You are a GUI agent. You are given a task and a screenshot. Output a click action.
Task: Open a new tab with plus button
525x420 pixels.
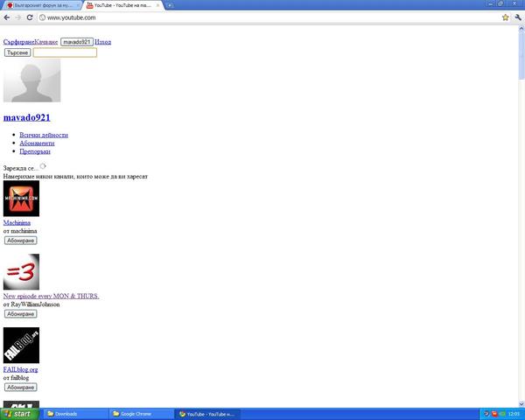click(170, 5)
